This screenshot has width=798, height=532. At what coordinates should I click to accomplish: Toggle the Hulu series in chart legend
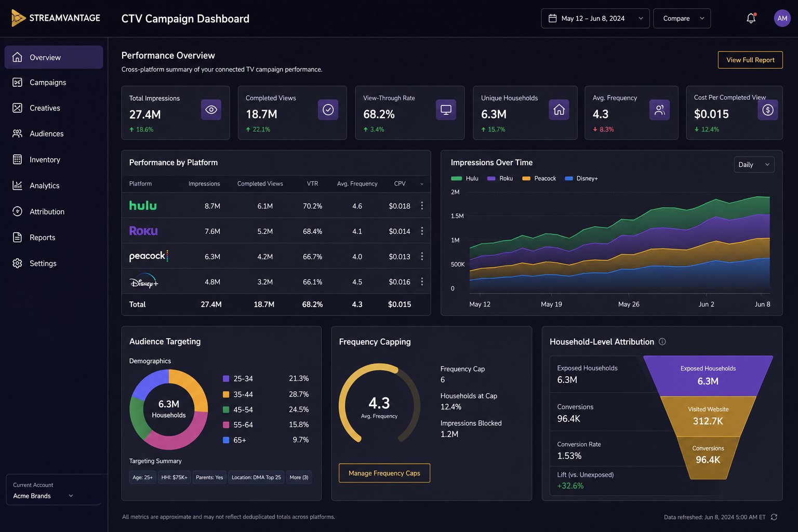point(464,178)
